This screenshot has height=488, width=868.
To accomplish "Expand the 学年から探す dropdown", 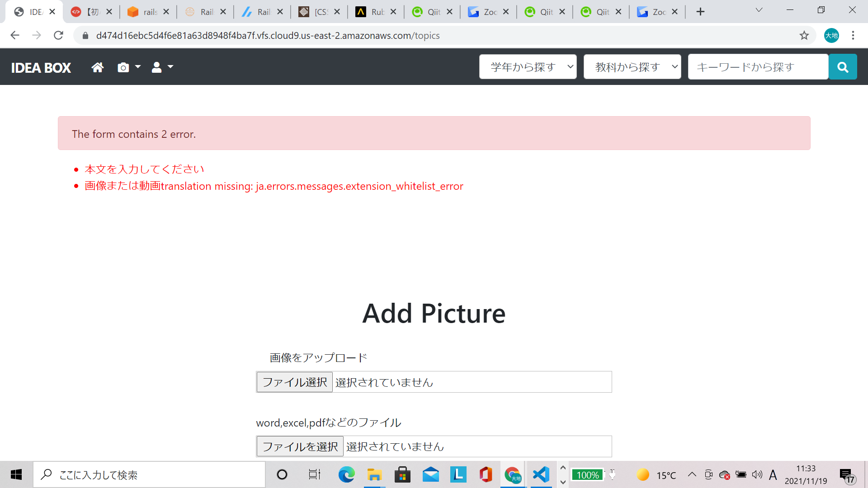I will click(x=528, y=67).
